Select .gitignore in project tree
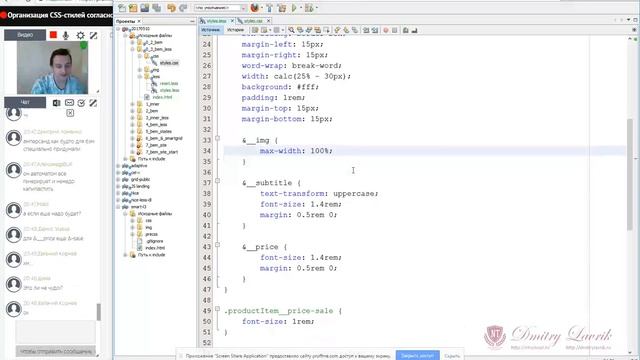This screenshot has height=360, width=640. coord(154,241)
